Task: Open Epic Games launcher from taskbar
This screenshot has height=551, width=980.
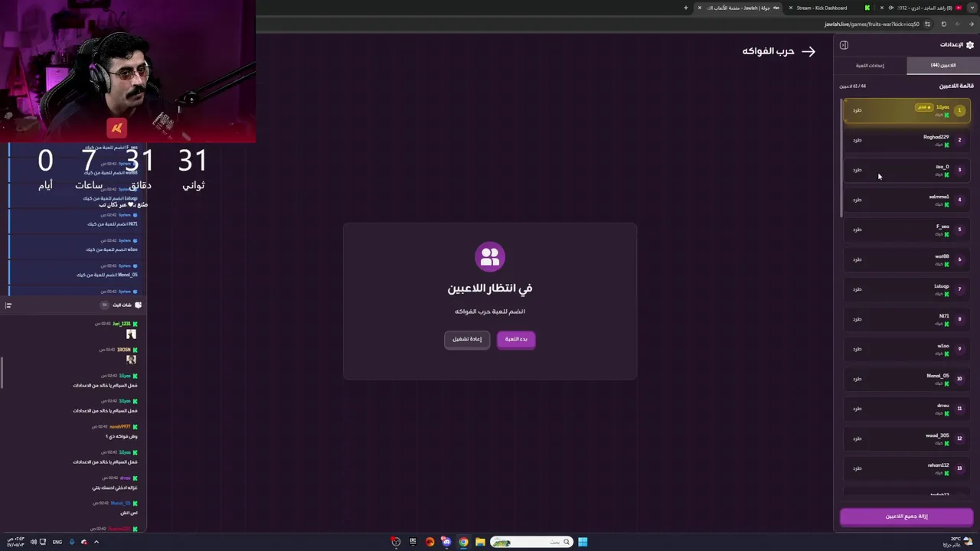Action: pos(413,542)
